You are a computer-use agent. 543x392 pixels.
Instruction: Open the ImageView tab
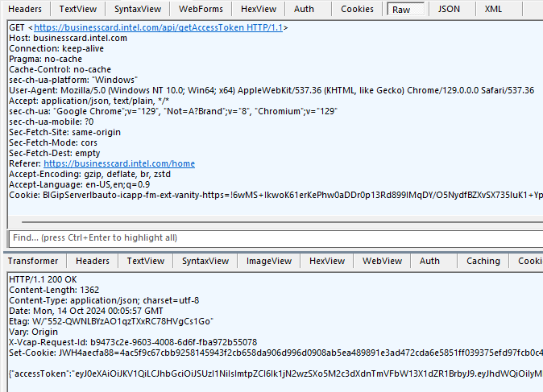pyautogui.click(x=269, y=261)
